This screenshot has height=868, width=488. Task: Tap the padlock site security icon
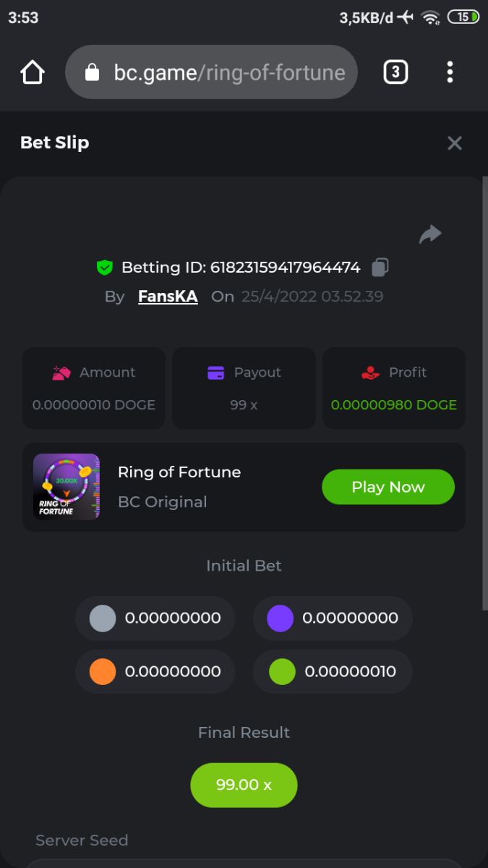click(92, 72)
